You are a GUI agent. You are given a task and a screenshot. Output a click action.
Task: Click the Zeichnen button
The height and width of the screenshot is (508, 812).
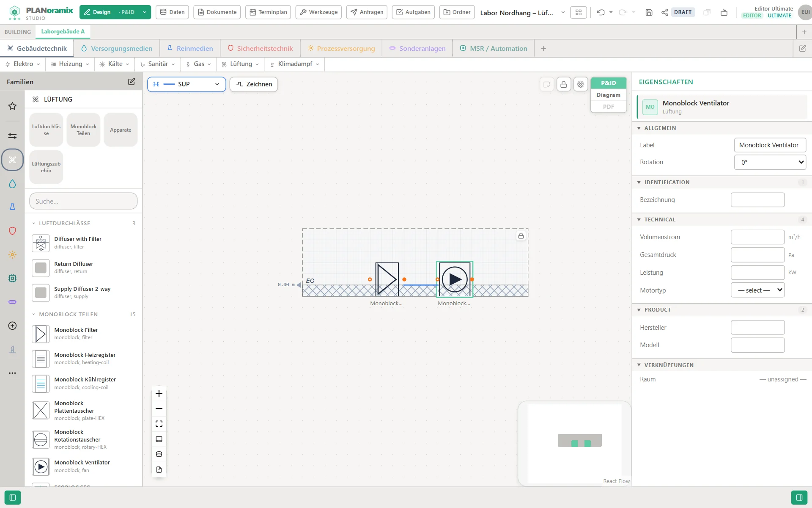point(254,84)
